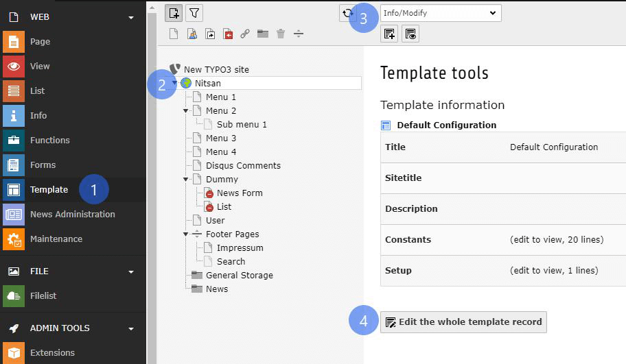The image size is (626, 364).
Task: Select the User page
Action: click(x=216, y=221)
